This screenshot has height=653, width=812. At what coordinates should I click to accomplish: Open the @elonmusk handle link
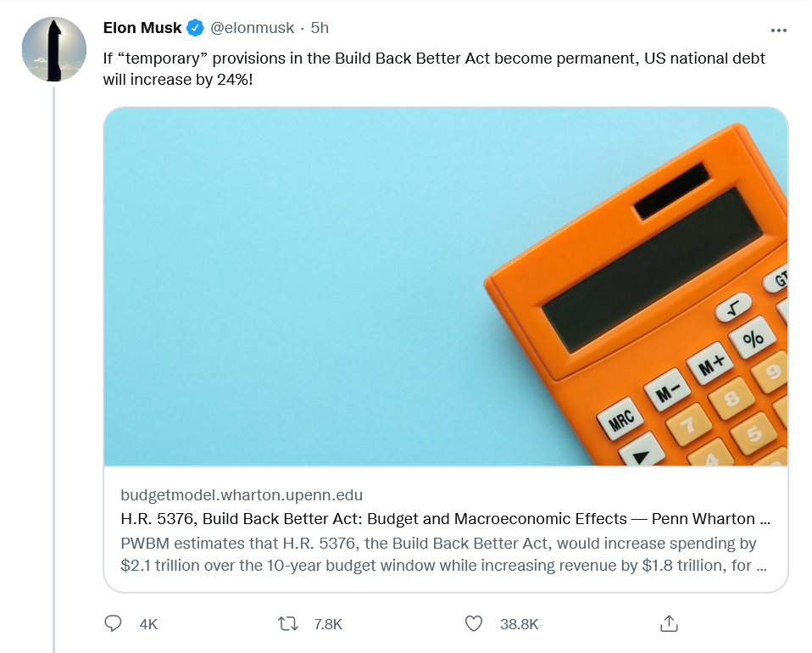pos(252,28)
